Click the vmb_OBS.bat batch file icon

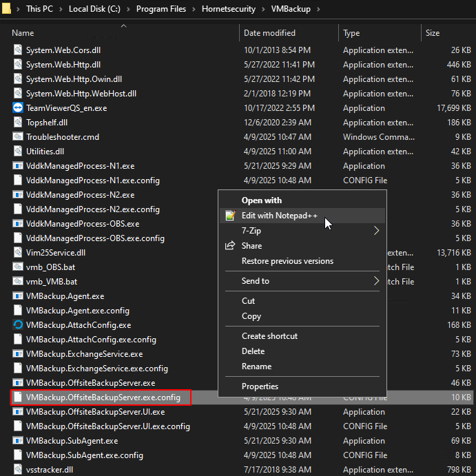coord(18,267)
